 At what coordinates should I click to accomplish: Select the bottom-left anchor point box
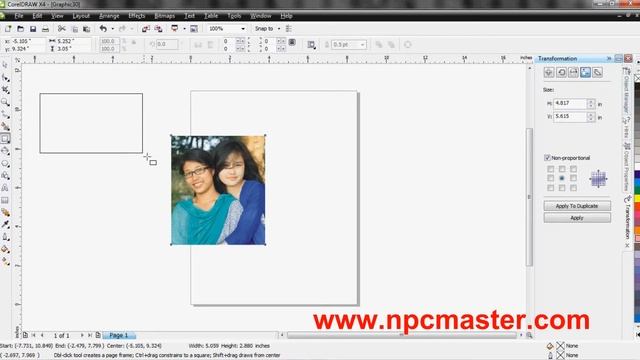[x=551, y=188]
